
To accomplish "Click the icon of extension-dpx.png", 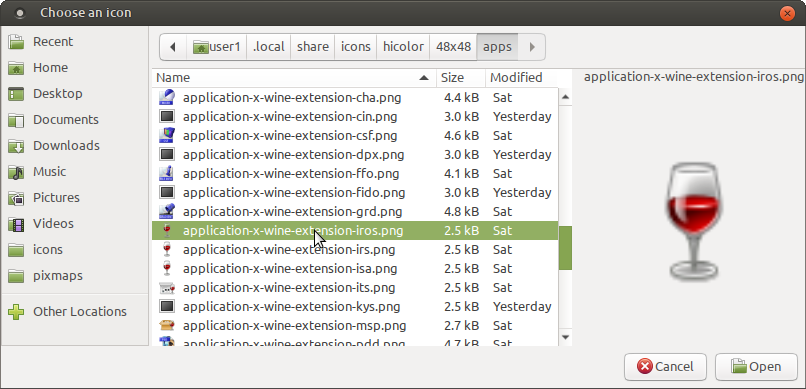I will [x=167, y=154].
